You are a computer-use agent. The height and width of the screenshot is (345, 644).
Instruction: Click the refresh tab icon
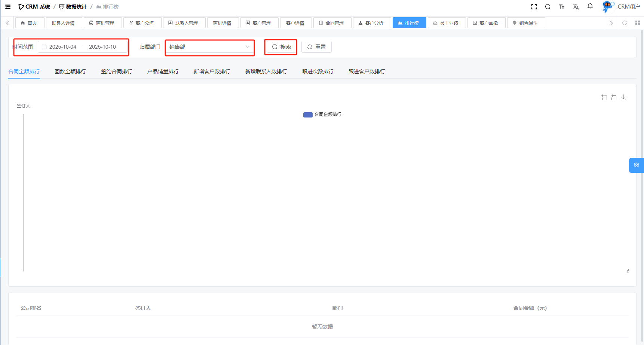coord(624,23)
